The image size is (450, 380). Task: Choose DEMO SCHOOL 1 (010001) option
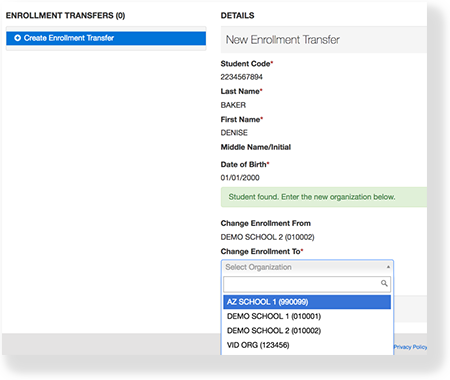(x=307, y=316)
